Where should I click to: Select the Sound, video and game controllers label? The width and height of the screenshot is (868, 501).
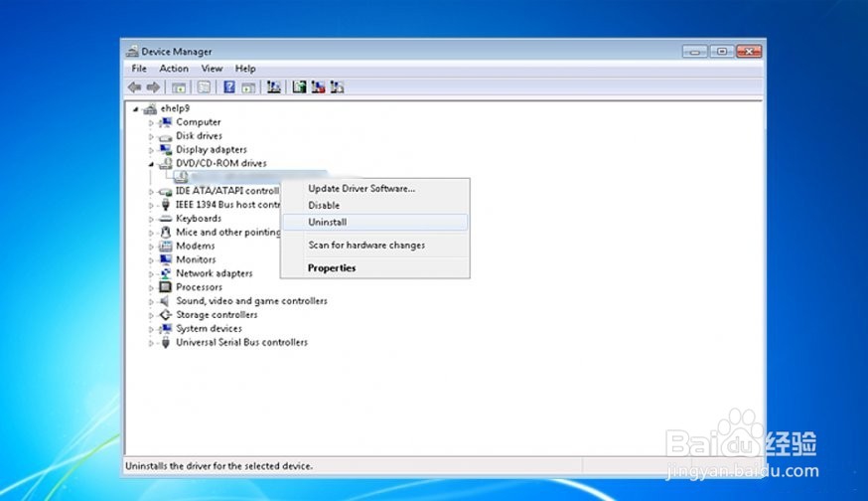tap(251, 301)
